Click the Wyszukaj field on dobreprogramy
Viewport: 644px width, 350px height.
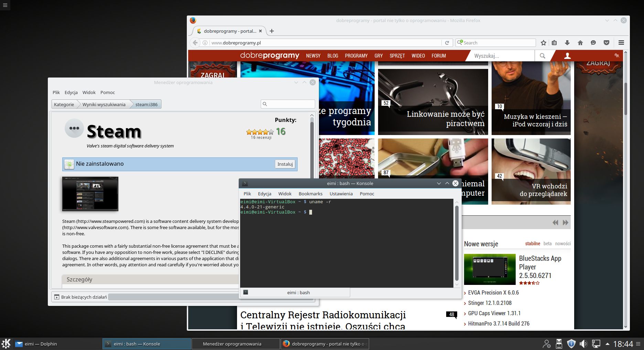[502, 56]
